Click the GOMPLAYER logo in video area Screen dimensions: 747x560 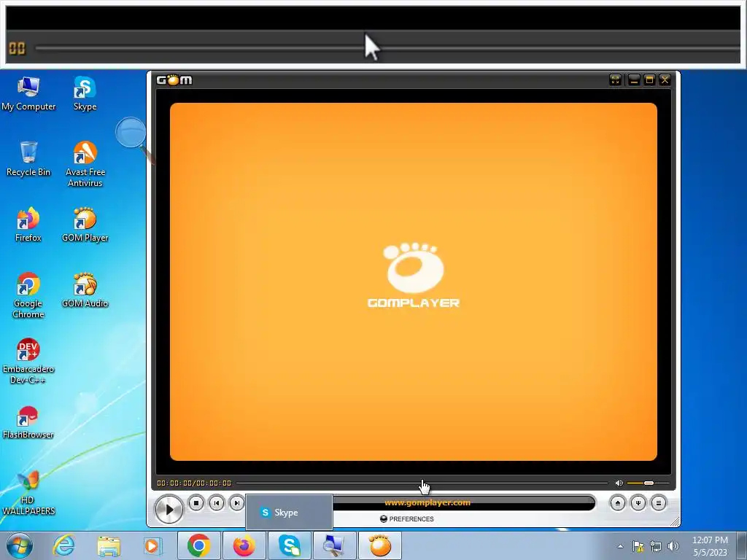click(x=414, y=275)
